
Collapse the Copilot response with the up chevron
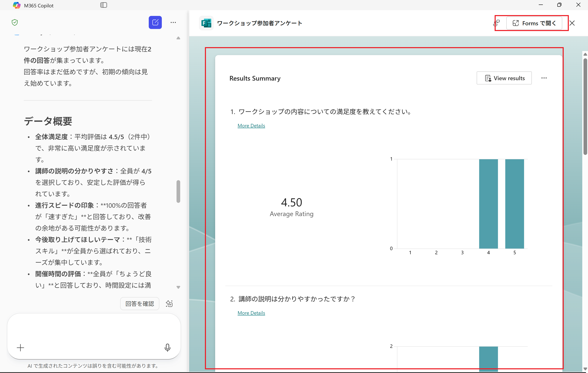(178, 38)
